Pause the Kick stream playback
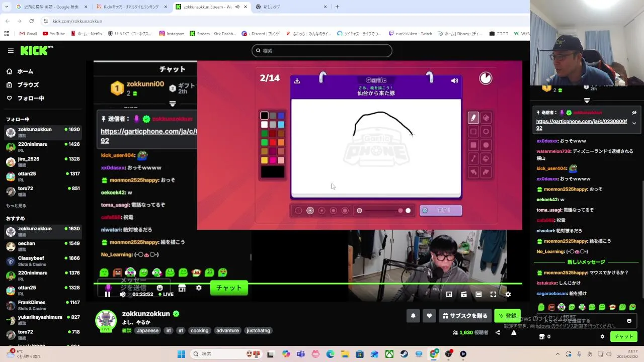This screenshot has width=644, height=362. [x=107, y=294]
